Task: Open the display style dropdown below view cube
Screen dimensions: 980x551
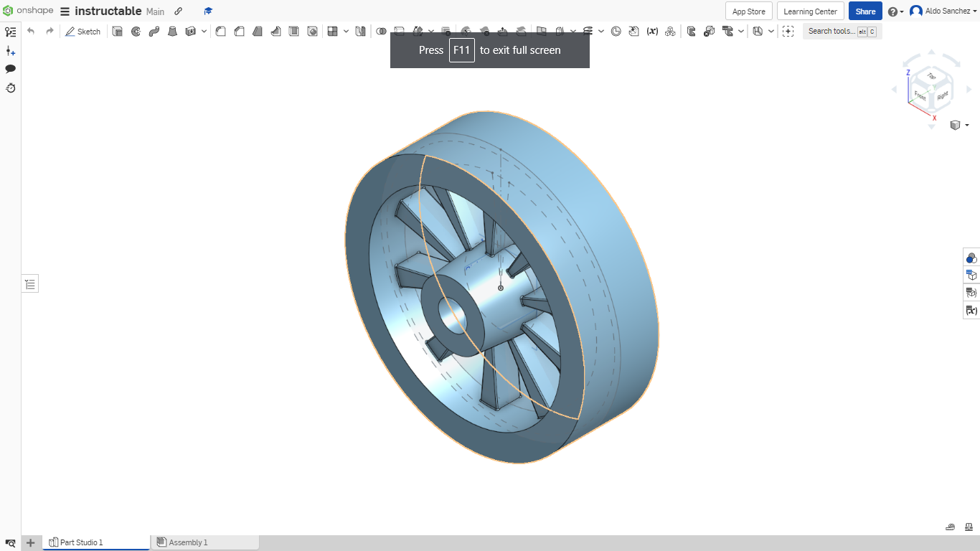Action: [x=965, y=125]
